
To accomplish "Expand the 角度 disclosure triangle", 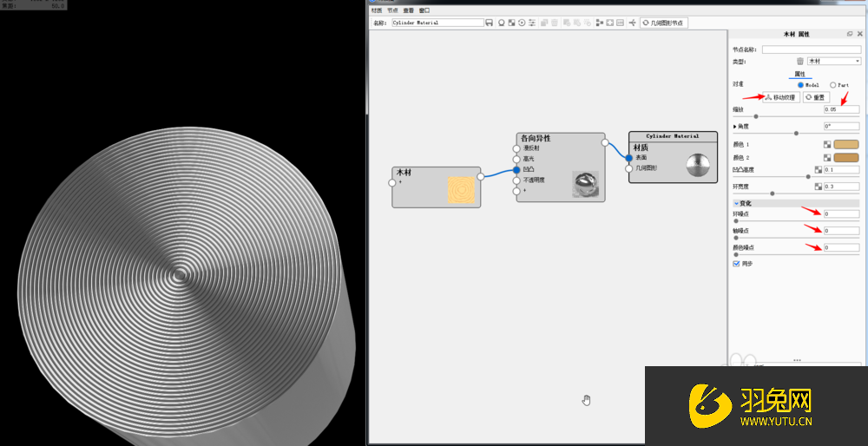I will pyautogui.click(x=735, y=127).
